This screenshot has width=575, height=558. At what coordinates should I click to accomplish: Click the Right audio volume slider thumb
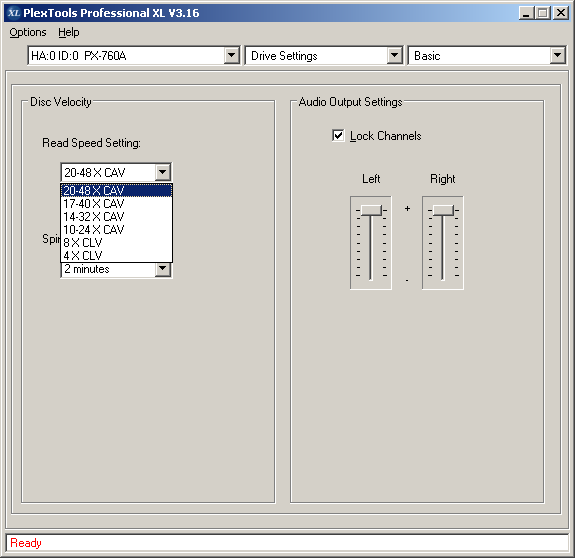[443, 210]
